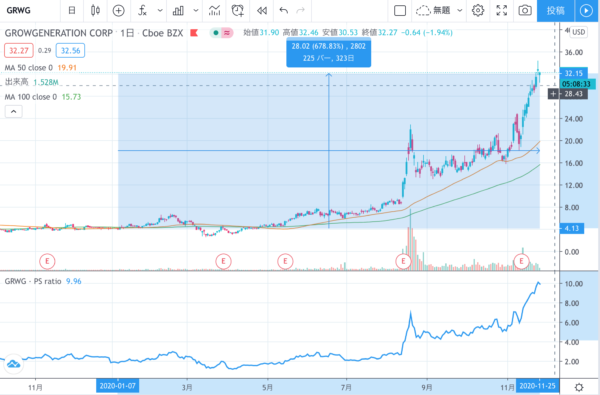Open the financials bar chart icon
600x395 pixels.
(178, 10)
